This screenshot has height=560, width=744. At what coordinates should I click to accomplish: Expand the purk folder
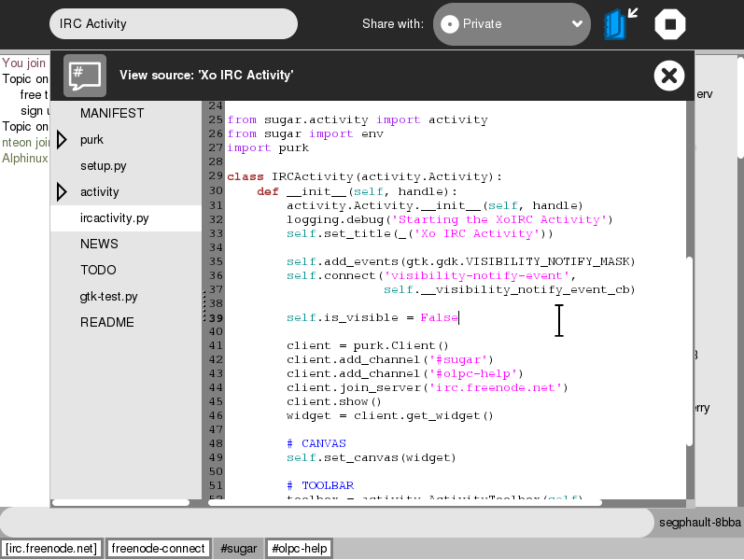point(62,139)
